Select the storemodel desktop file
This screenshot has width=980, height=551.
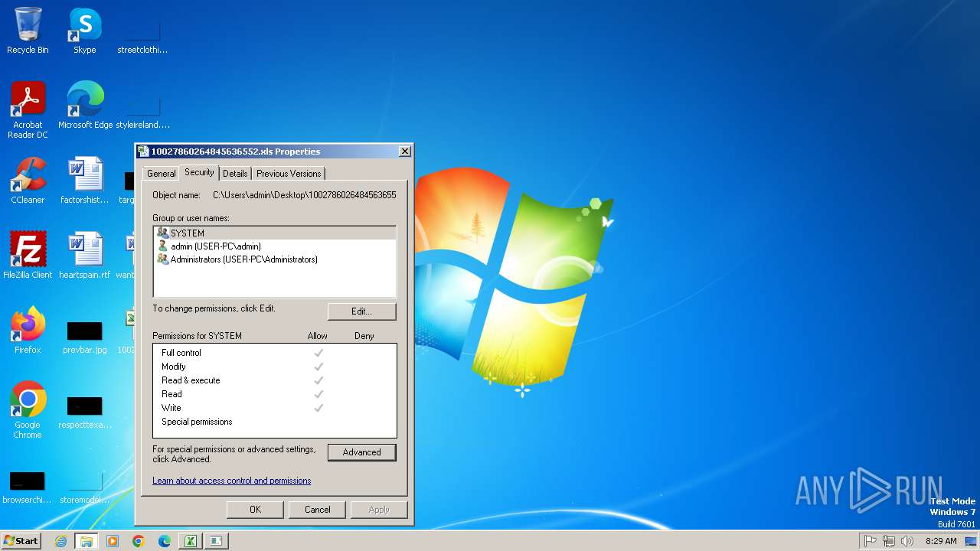tap(85, 487)
